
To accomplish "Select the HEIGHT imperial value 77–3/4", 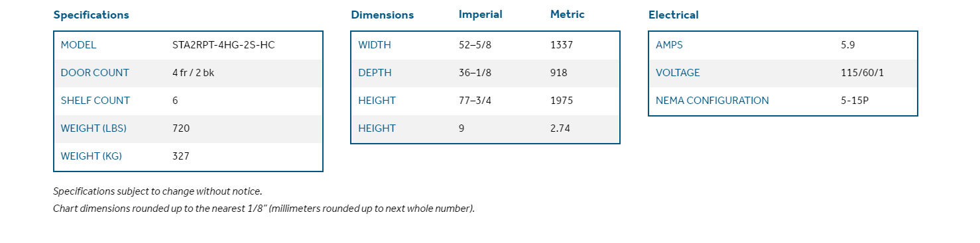I will 475,101.
